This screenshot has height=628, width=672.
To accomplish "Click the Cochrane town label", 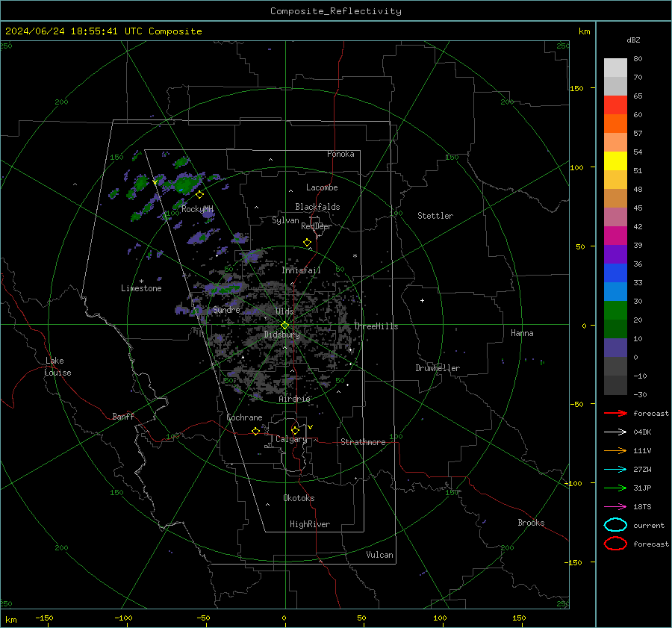I will click(x=244, y=417).
